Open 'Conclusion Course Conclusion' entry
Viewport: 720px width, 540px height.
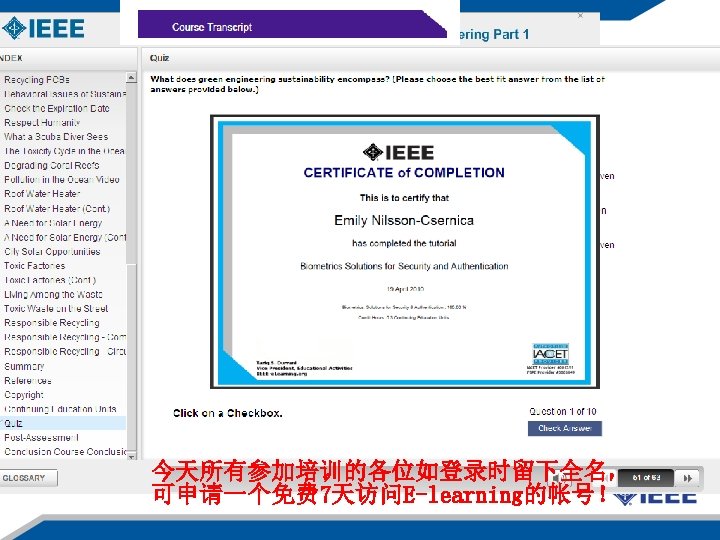coord(64,452)
